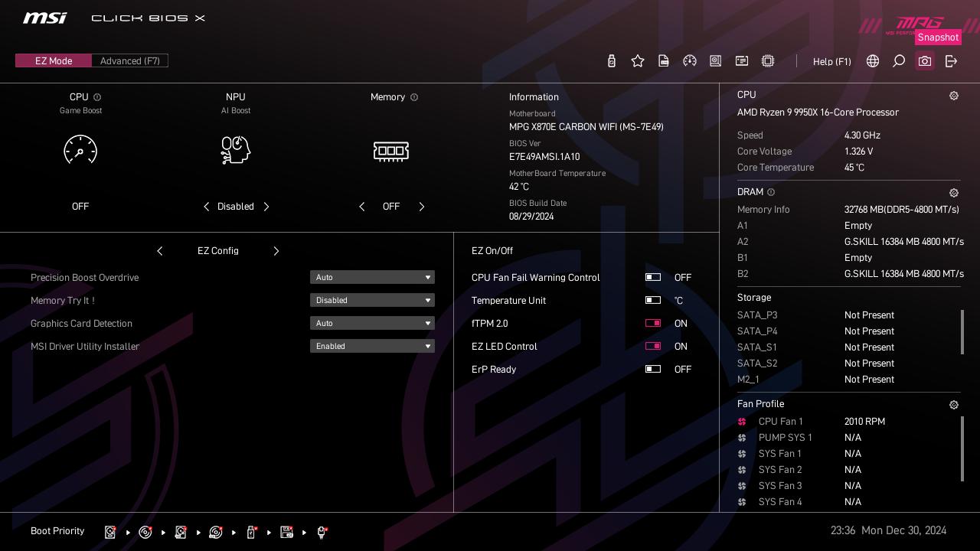Select the floppy disk boot priority device
Screen dimensions: 980x551
pos(286,532)
